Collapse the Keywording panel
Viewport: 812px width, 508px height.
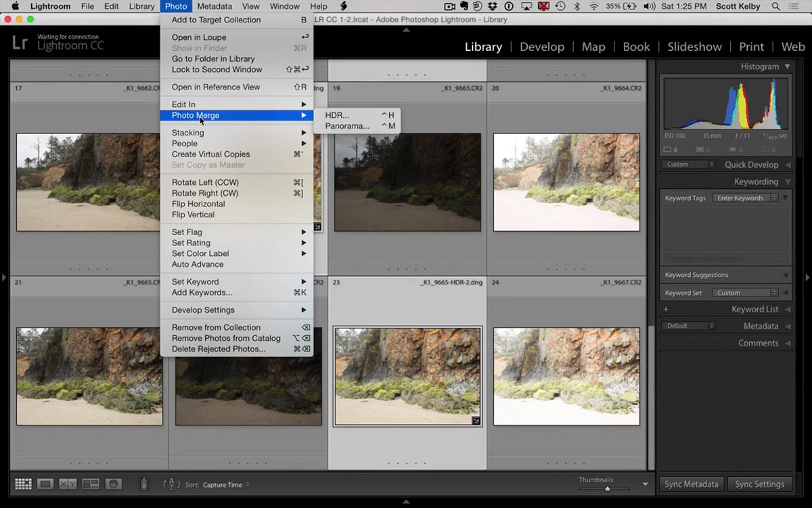click(x=788, y=182)
